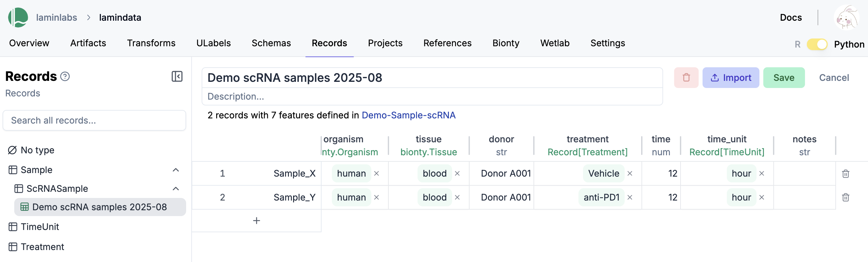Screen dimensions: 868x262
Task: Select the ScRNASample record type
Action: click(x=57, y=189)
